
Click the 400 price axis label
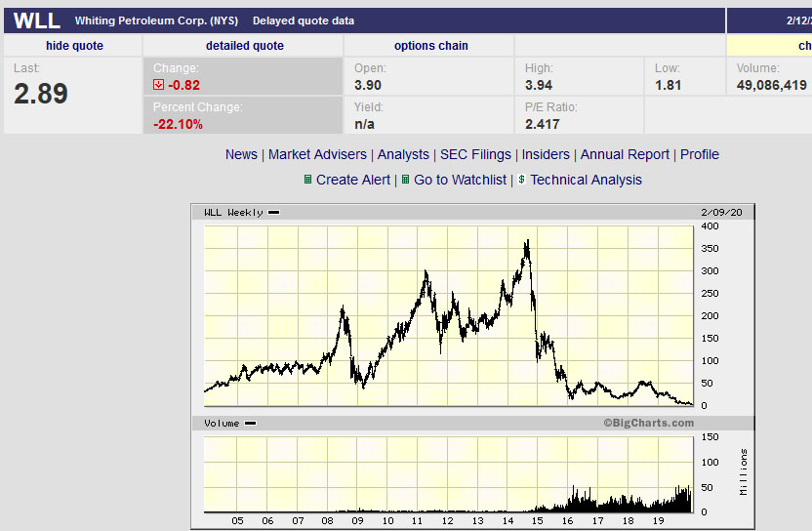(x=710, y=225)
